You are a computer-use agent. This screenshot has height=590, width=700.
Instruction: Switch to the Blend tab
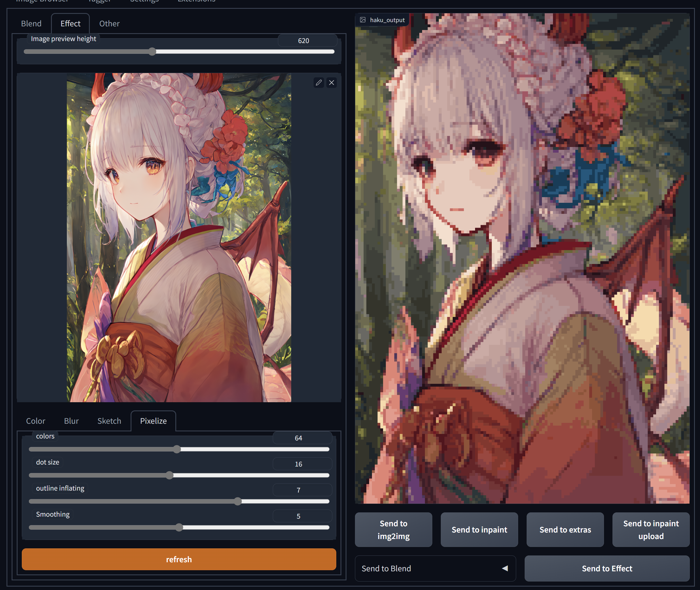click(x=31, y=24)
